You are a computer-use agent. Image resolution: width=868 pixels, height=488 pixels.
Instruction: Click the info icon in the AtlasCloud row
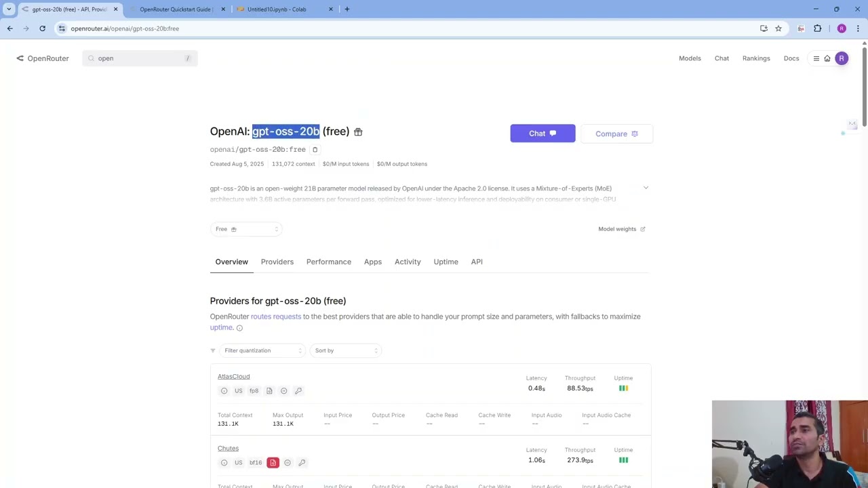(224, 391)
